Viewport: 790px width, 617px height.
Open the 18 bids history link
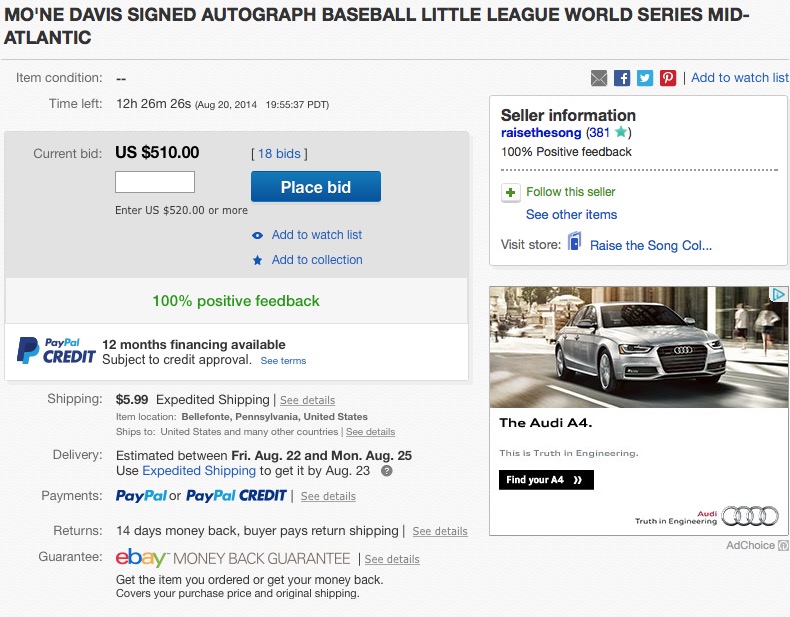pyautogui.click(x=279, y=154)
